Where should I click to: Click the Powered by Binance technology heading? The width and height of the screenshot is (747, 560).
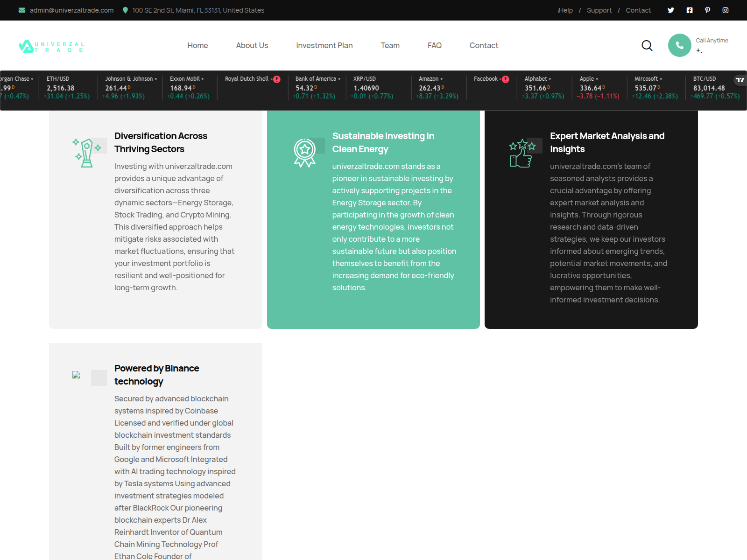pos(157,375)
